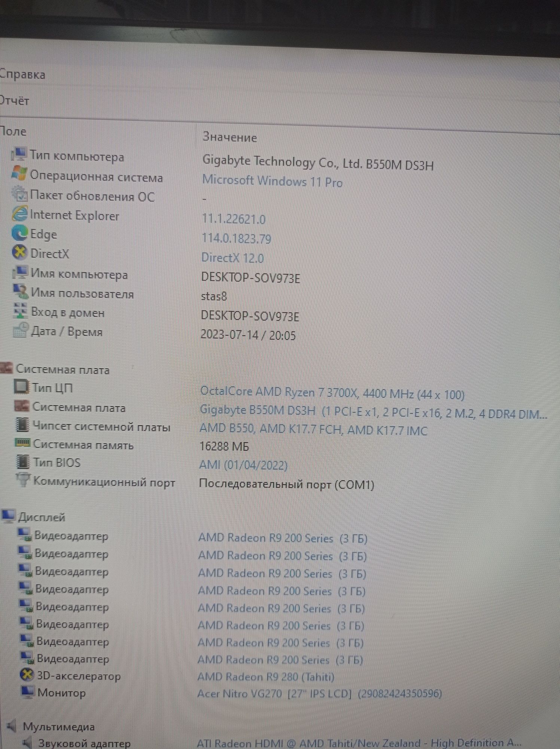This screenshot has height=749, width=560.
Task: Click the Тип BIOS chip icon
Action: (x=23, y=462)
